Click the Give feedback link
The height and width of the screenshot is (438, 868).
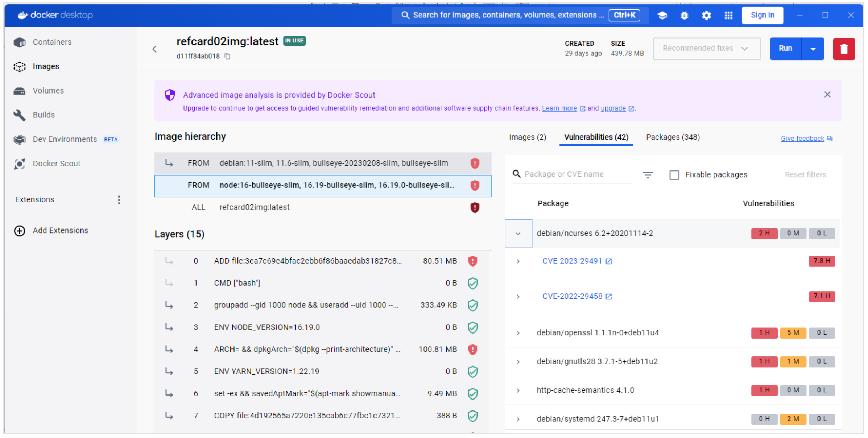pos(802,139)
